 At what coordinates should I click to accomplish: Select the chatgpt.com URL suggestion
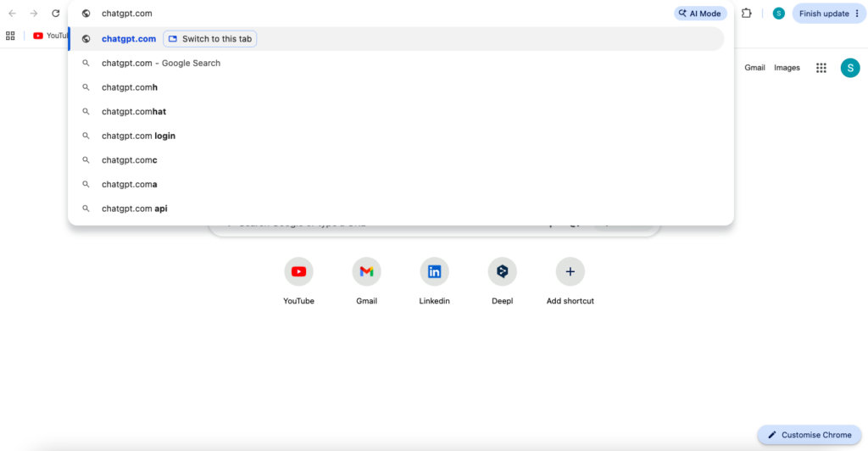click(x=396, y=39)
